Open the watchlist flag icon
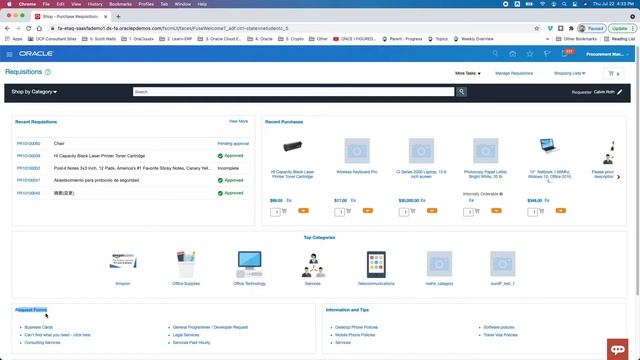Viewport: 640px width, 360px height. click(x=547, y=53)
